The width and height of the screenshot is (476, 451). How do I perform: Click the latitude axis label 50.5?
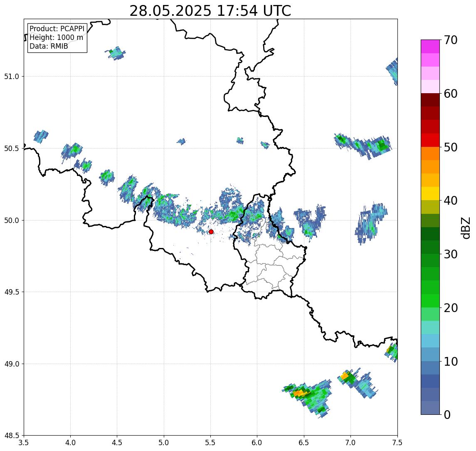pos(12,148)
